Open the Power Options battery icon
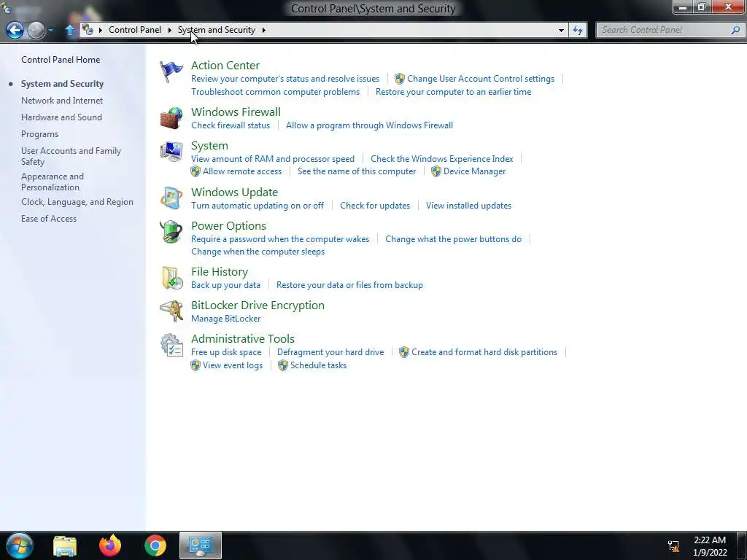The image size is (747, 560). (171, 232)
